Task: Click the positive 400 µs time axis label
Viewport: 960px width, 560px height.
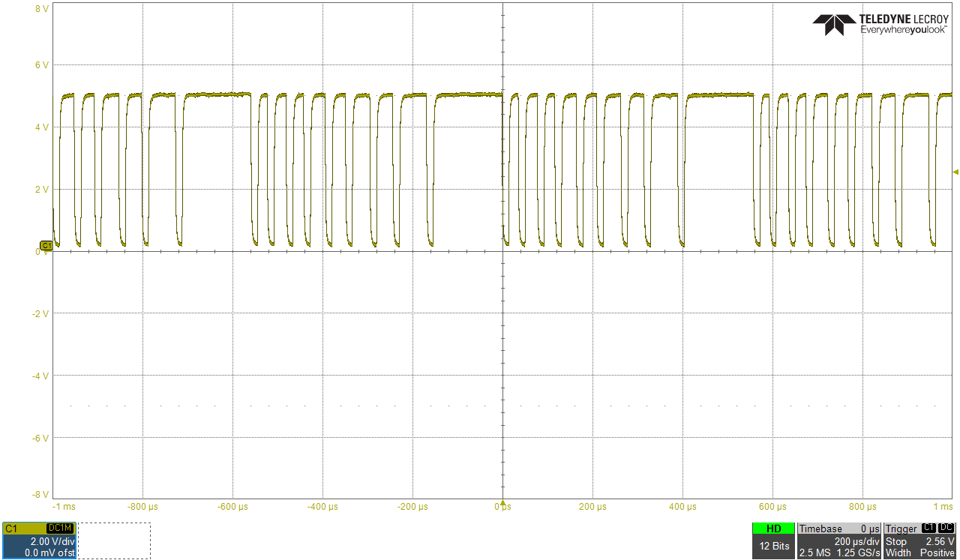Action: pos(682,507)
